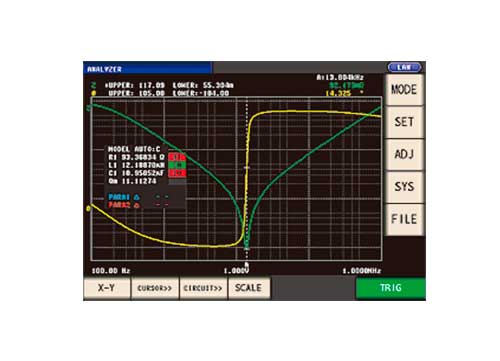
Task: Open the SCALE settings
Action: point(249,288)
